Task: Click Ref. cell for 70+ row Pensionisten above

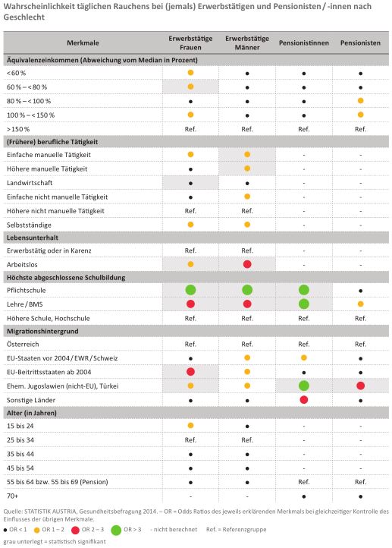Action: pos(361,482)
